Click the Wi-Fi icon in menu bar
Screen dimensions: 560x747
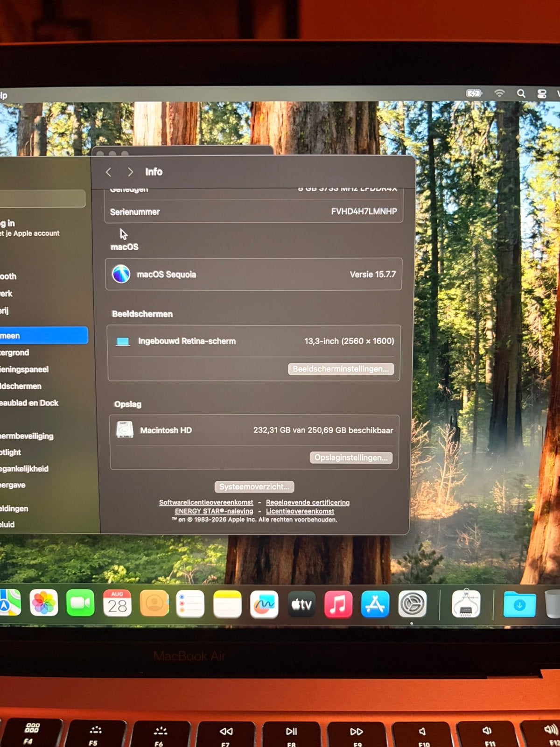pyautogui.click(x=499, y=93)
